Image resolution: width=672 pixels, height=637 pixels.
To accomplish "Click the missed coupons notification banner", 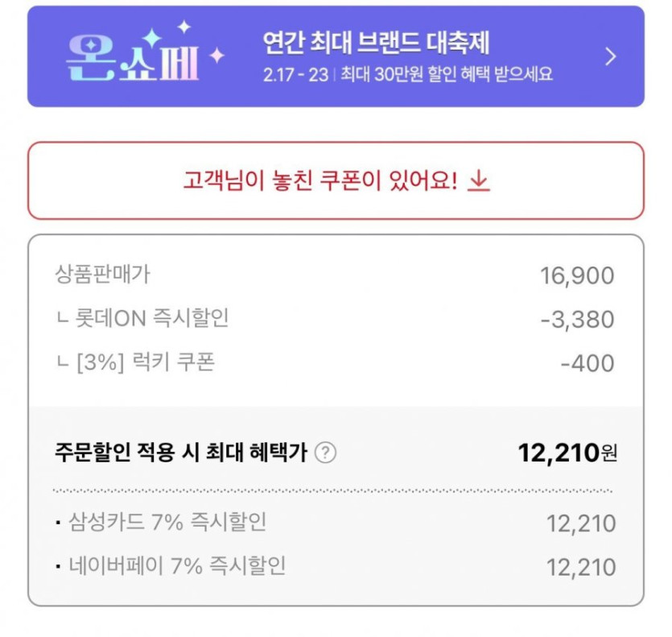I will tap(336, 180).
